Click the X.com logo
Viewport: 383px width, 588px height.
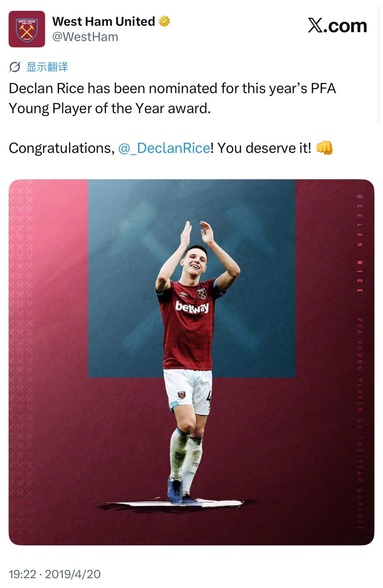pyautogui.click(x=337, y=25)
